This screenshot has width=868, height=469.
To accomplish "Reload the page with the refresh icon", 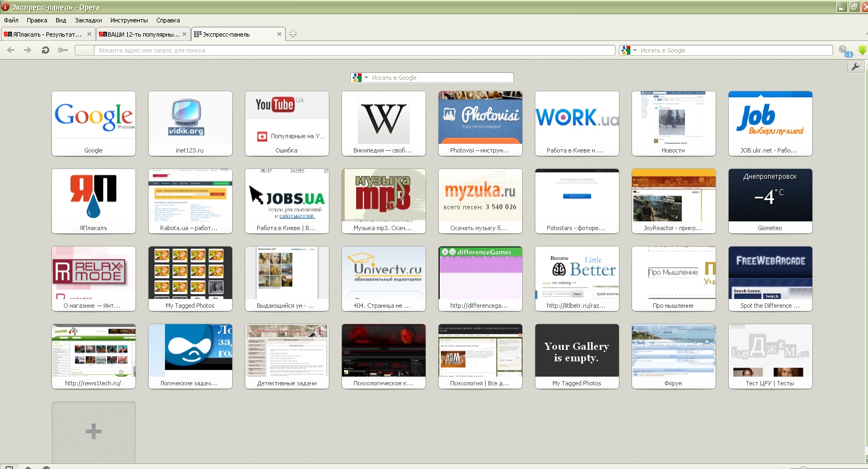I will pyautogui.click(x=45, y=50).
